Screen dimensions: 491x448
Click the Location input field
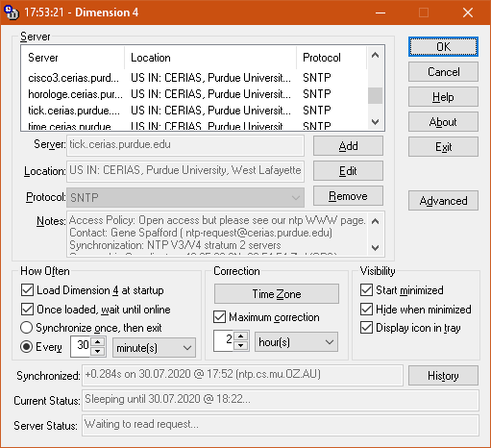185,171
